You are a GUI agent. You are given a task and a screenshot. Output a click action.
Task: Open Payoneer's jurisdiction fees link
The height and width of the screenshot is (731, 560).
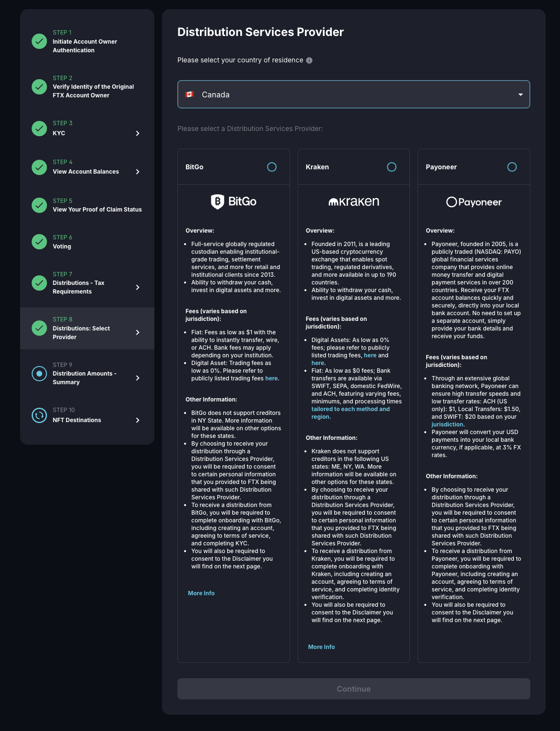click(447, 424)
